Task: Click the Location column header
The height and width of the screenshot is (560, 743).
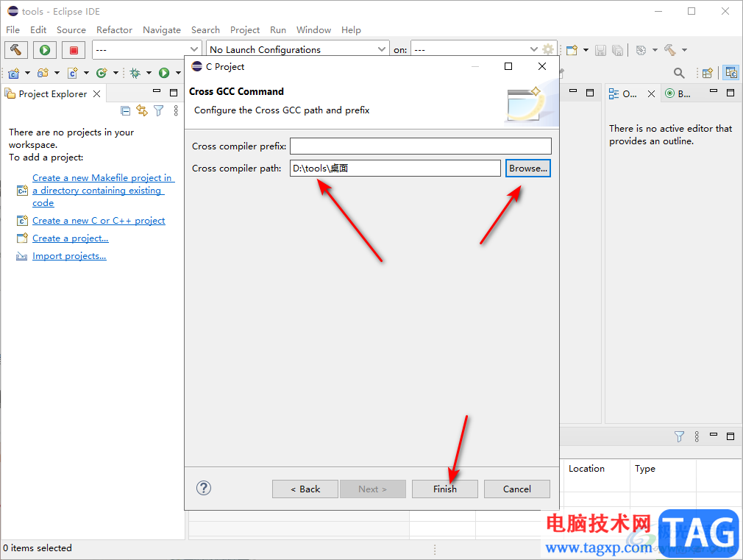Action: point(595,469)
